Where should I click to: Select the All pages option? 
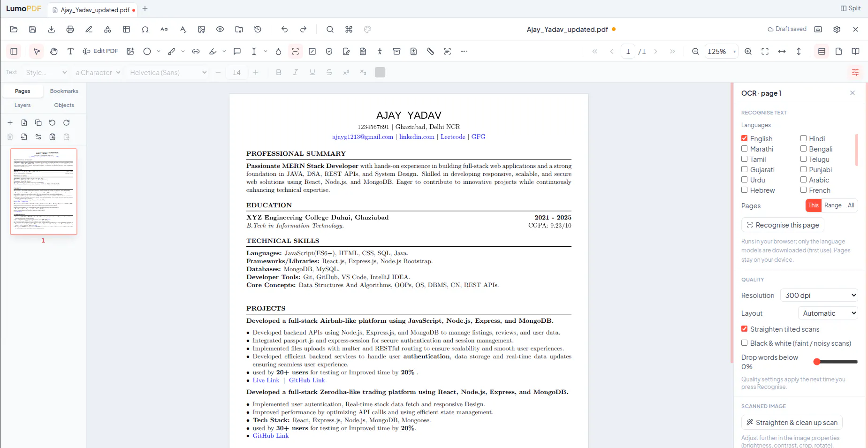tap(851, 205)
